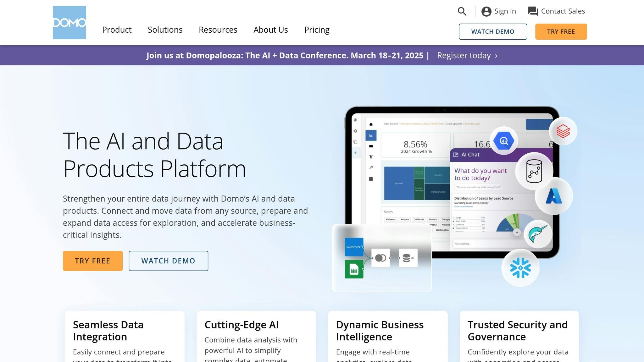Click the Sign in link
Screen dimensions: 644x362
pyautogui.click(x=505, y=11)
